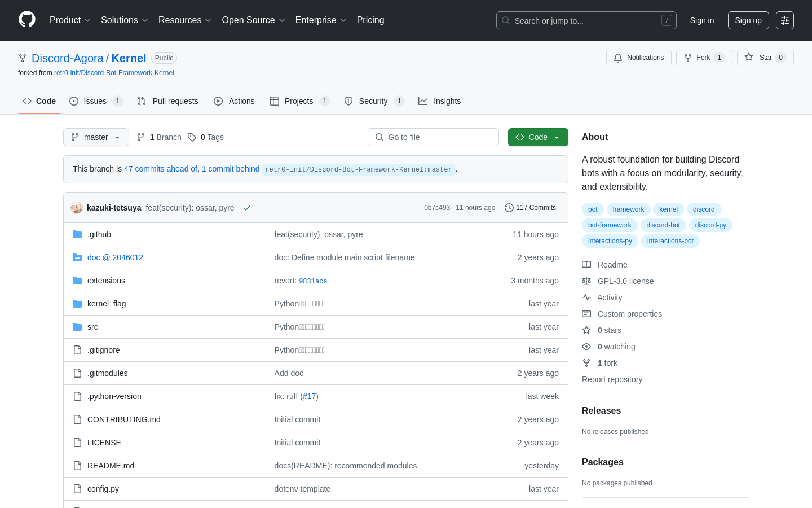View the 117 Commits history
The height and width of the screenshot is (508, 812).
(531, 208)
